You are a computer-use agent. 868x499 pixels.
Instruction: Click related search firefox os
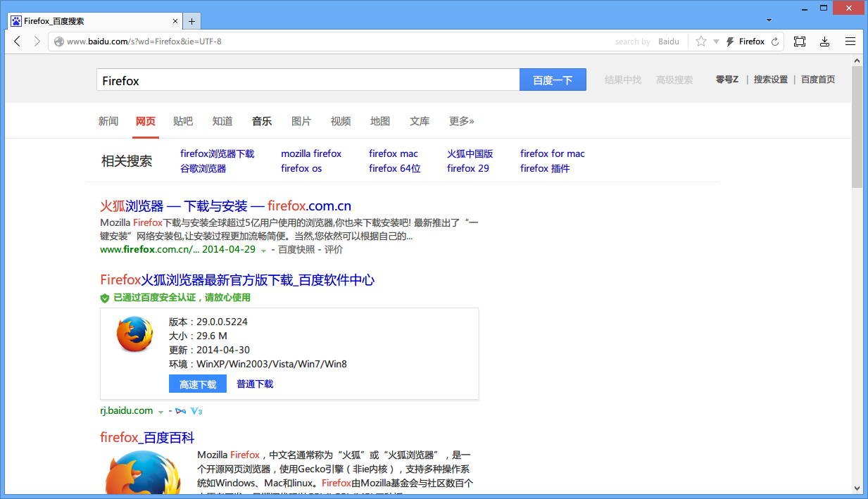(301, 168)
